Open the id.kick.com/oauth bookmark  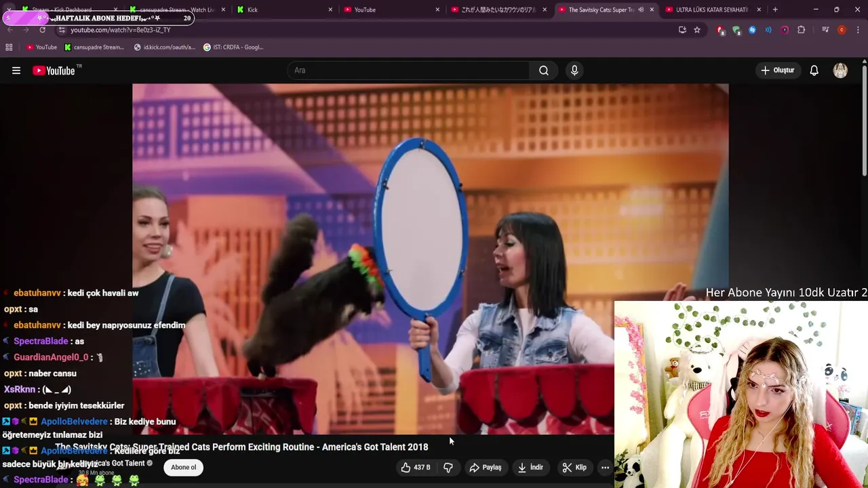point(165,47)
